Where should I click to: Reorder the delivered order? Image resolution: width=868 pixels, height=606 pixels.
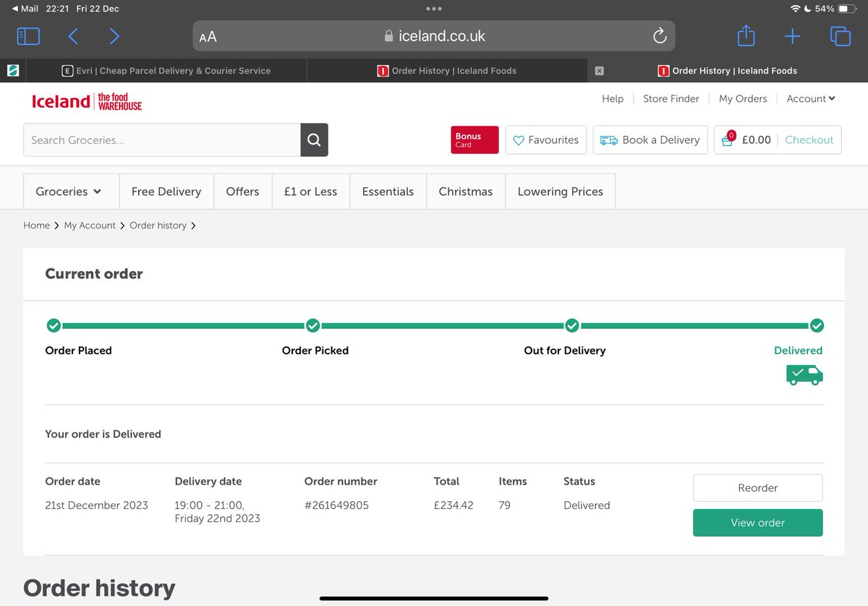tap(757, 488)
